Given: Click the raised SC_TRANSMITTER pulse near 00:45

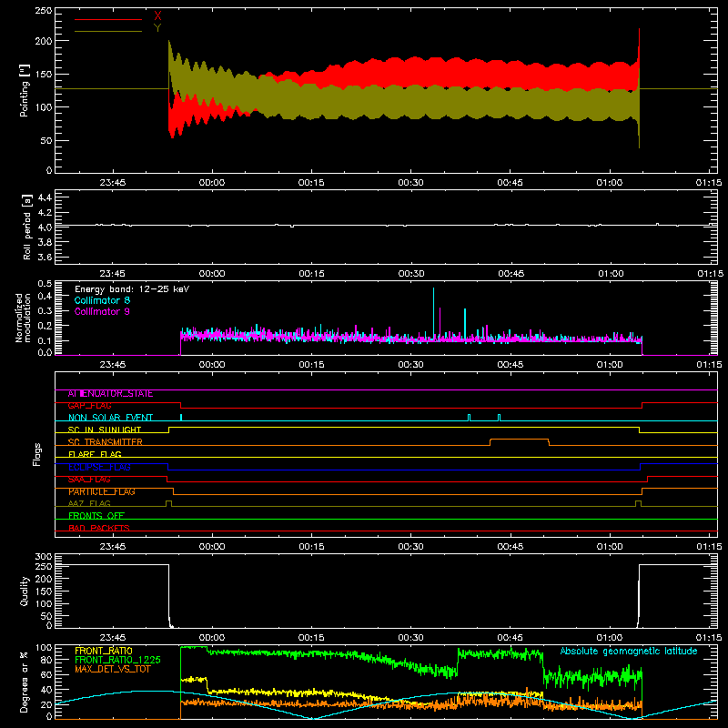Looking at the screenshot, I should 520,440.
